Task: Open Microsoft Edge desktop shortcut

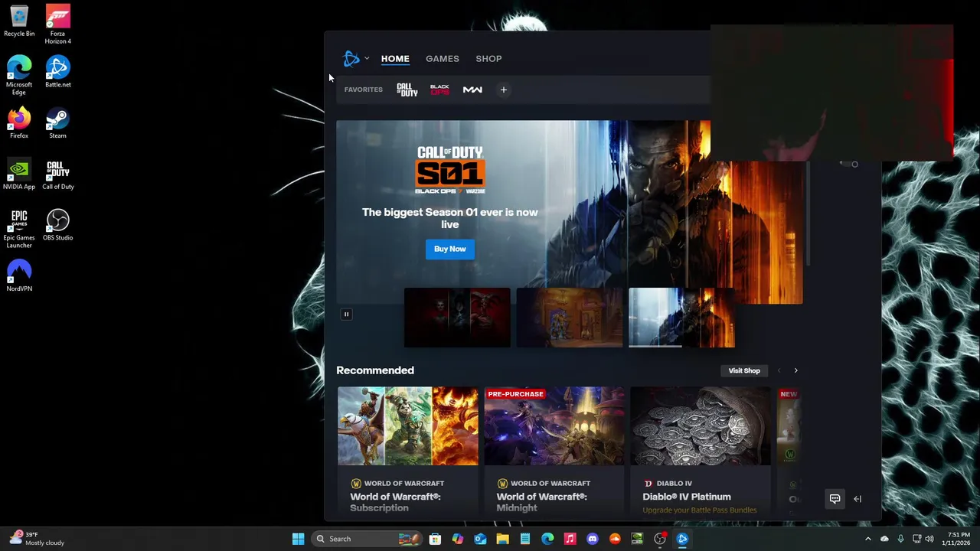Action: point(19,75)
